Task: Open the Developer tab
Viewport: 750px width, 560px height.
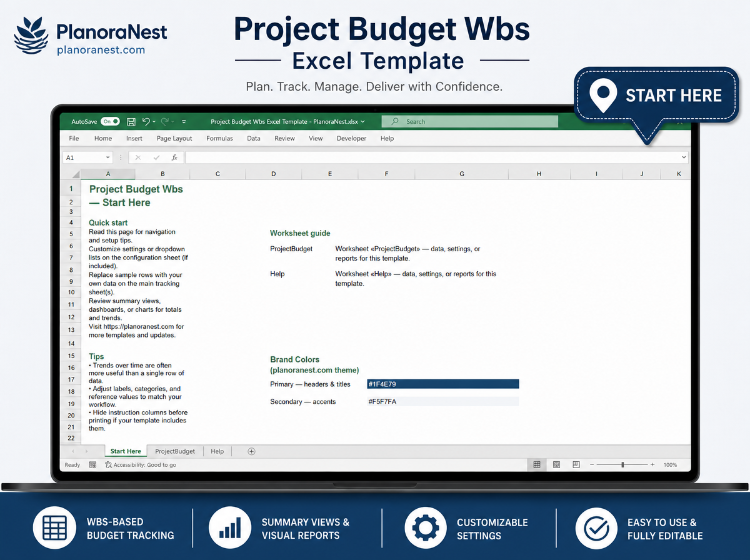Action: click(x=351, y=138)
